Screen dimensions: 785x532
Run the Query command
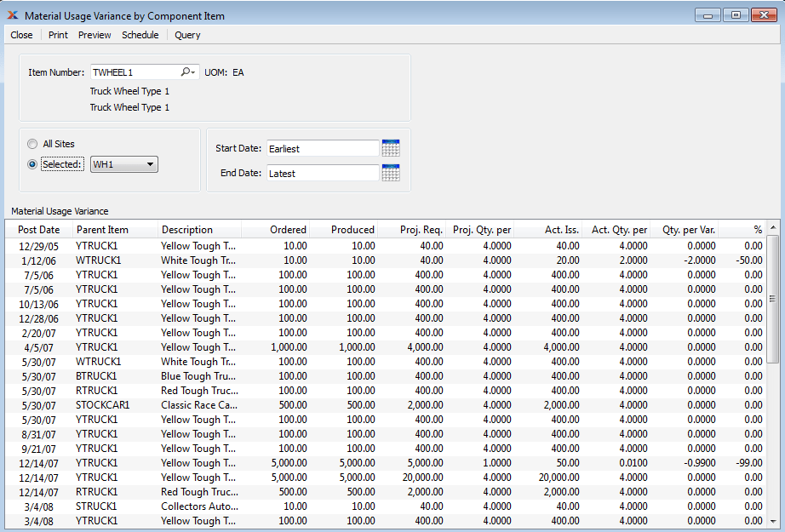tap(186, 35)
